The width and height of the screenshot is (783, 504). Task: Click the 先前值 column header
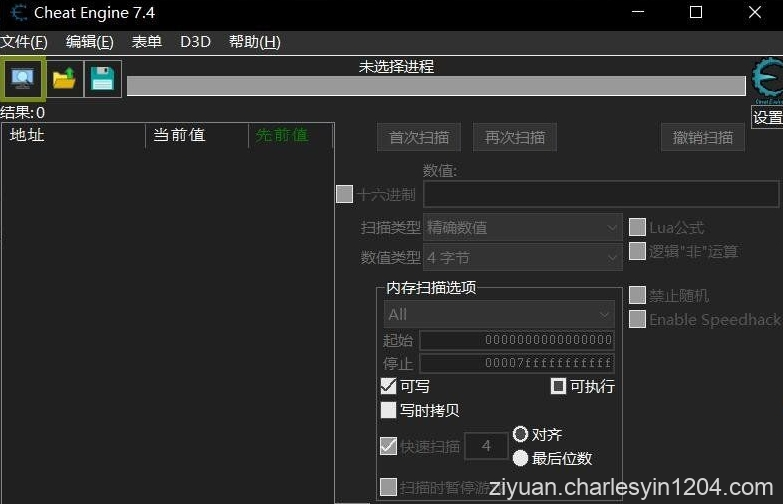[290, 135]
